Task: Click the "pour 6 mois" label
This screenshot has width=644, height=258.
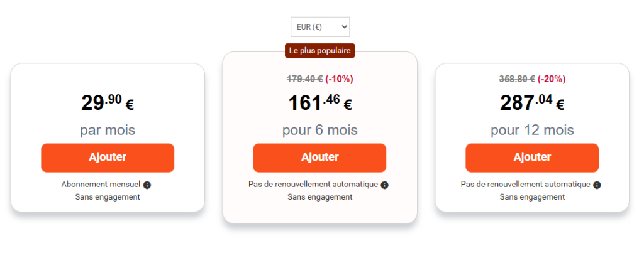Action: click(319, 131)
